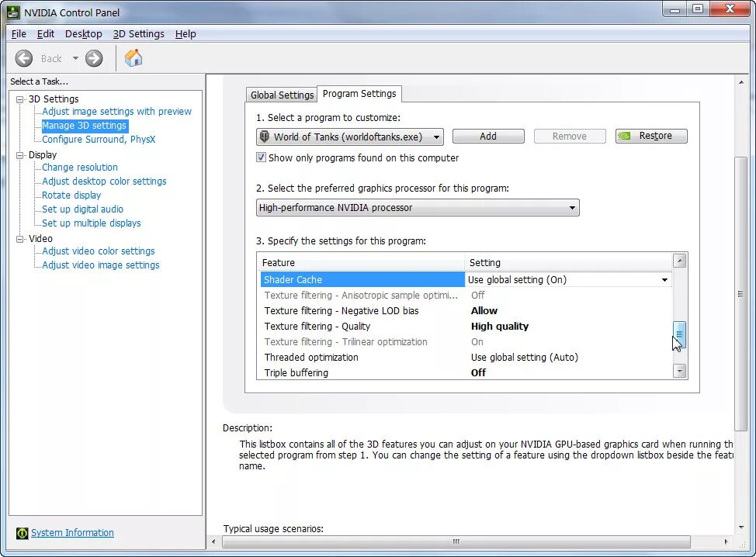
Task: Switch to the Global Settings tab
Action: pyautogui.click(x=282, y=95)
